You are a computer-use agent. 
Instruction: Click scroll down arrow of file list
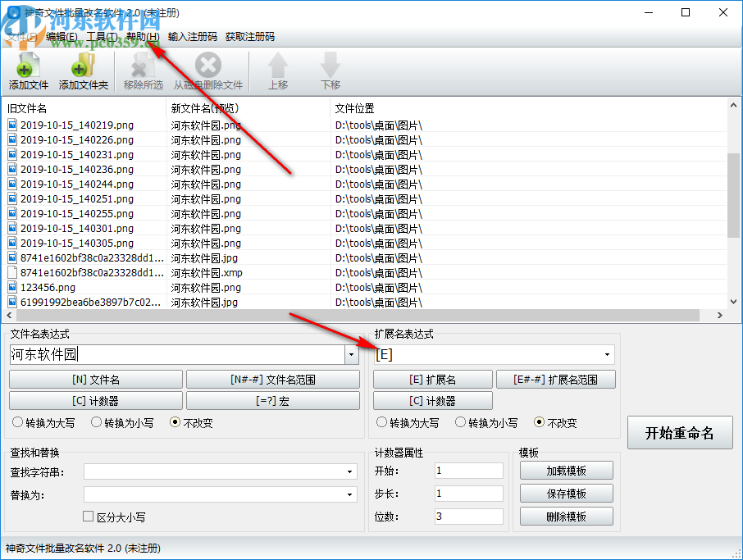coord(733,302)
